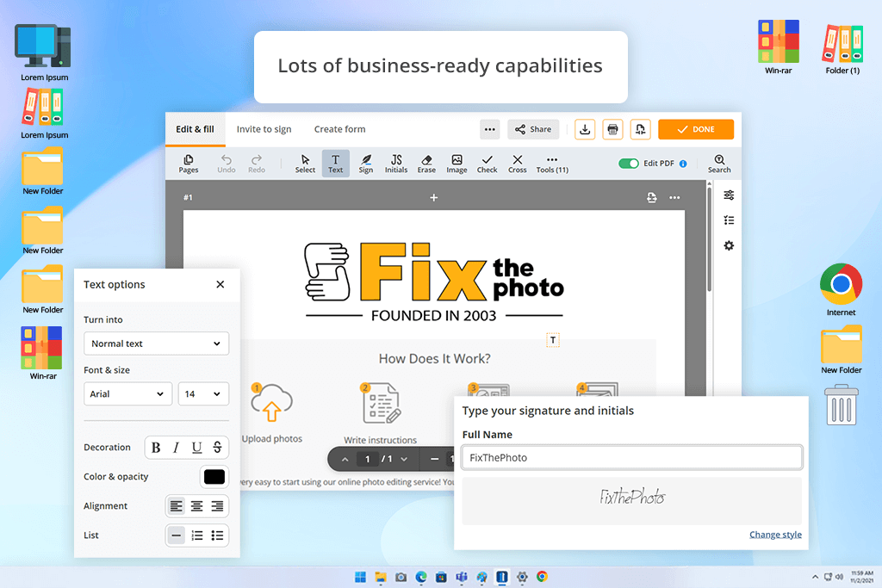882x588 pixels.
Task: Choose the Select cursor tool
Action: tap(305, 164)
